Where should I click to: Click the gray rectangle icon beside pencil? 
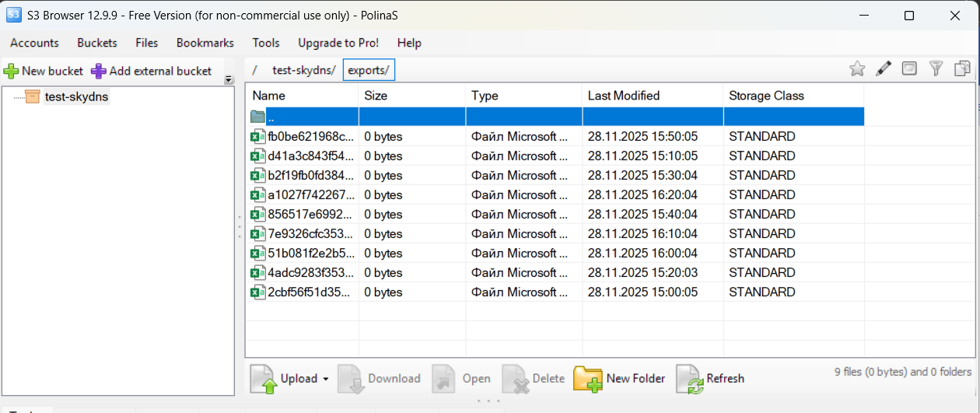(909, 69)
